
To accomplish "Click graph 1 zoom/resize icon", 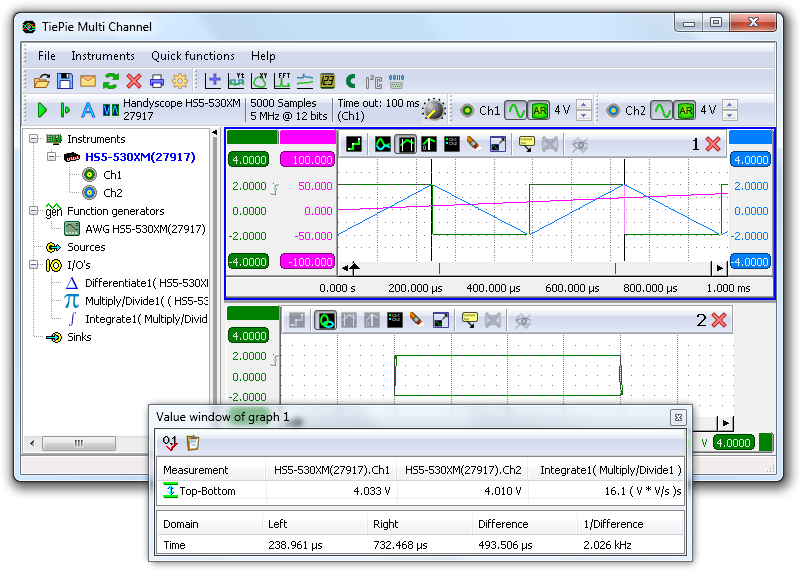I will tap(498, 145).
